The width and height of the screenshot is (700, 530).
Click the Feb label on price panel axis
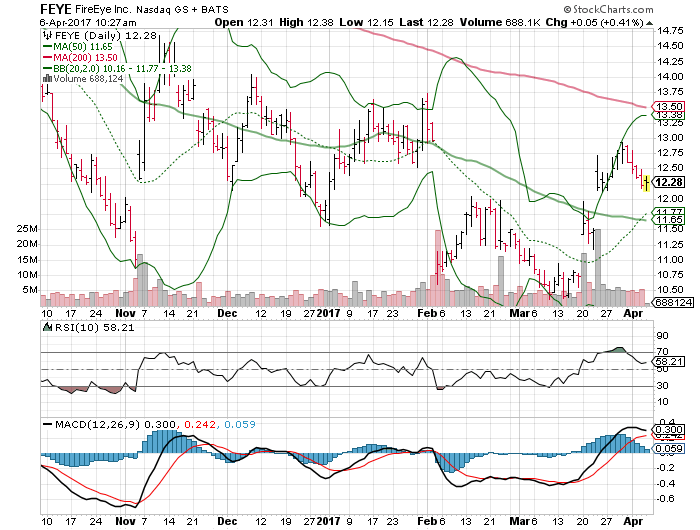point(426,313)
